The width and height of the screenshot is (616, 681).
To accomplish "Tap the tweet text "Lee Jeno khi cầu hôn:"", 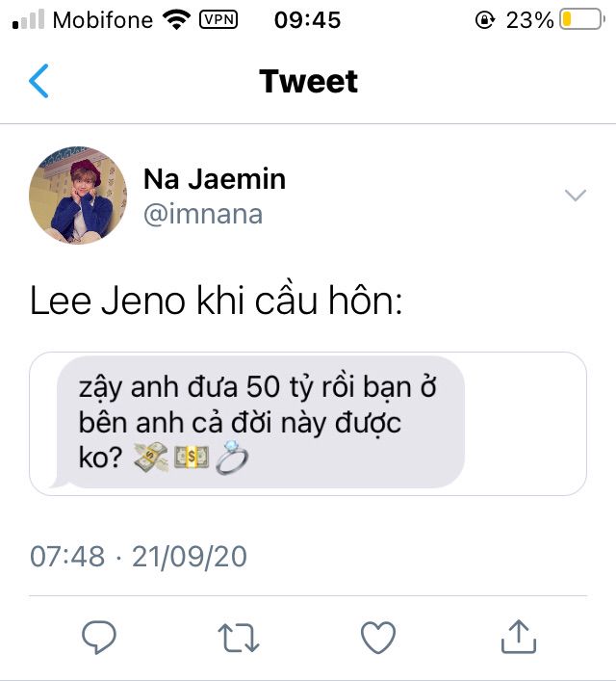I will pos(216,301).
